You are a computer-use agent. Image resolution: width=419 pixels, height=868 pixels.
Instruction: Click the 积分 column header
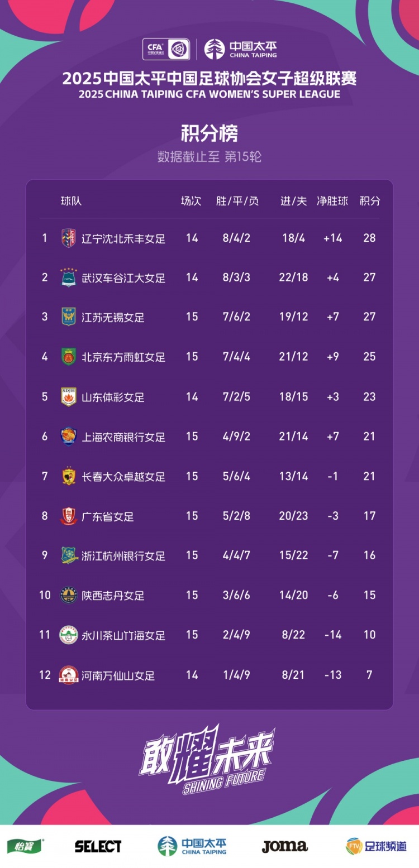(x=369, y=201)
